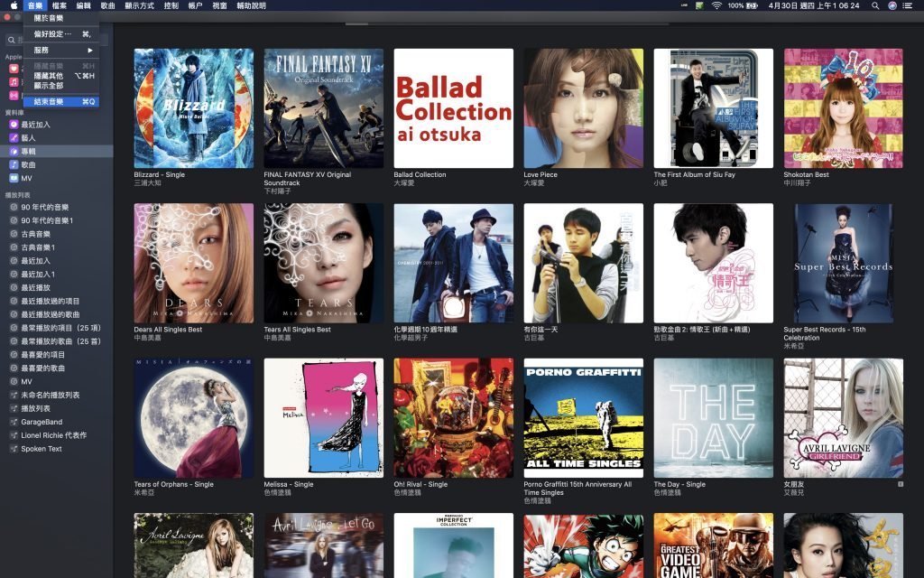Open the 古典音樂1 playlist icon
The image size is (924, 578).
coord(14,247)
